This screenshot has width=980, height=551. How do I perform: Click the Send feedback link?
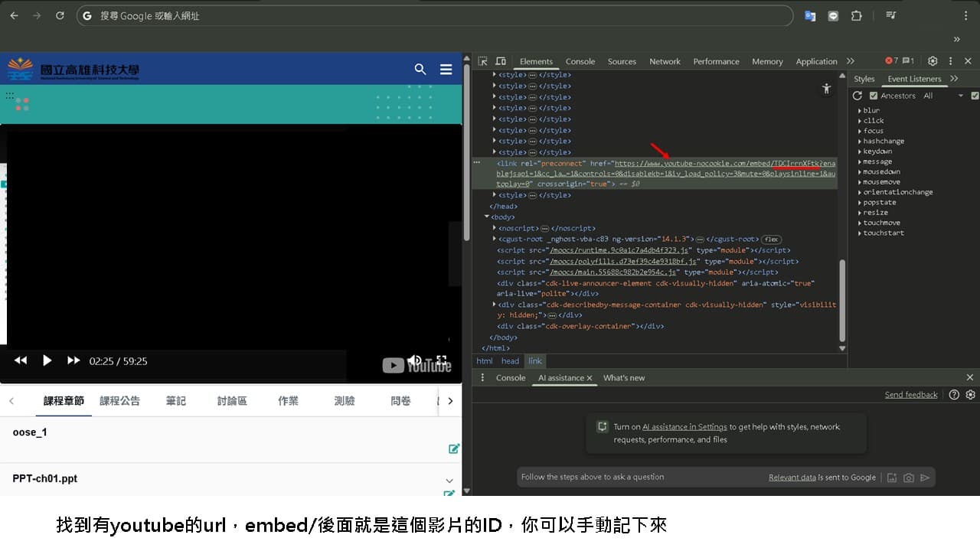tap(911, 395)
